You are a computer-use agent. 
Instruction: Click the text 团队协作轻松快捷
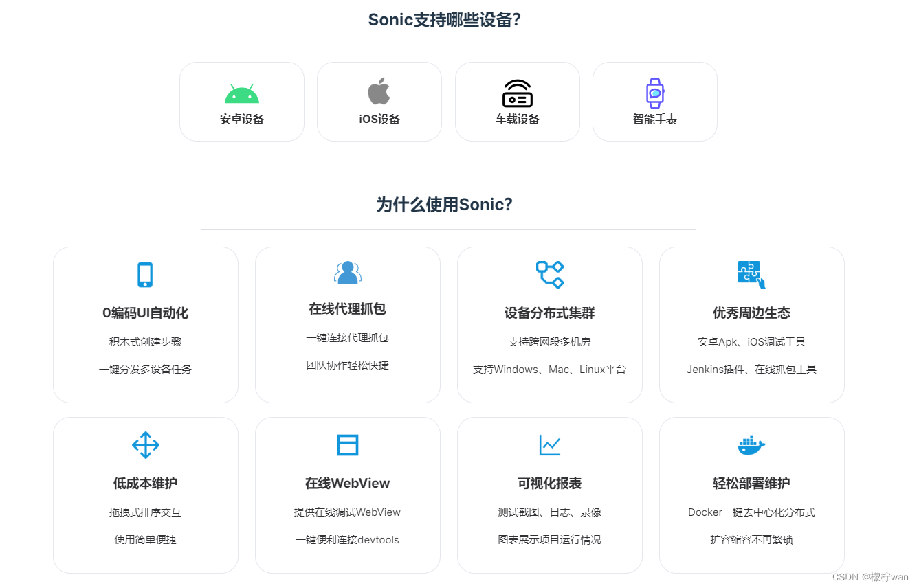(348, 365)
